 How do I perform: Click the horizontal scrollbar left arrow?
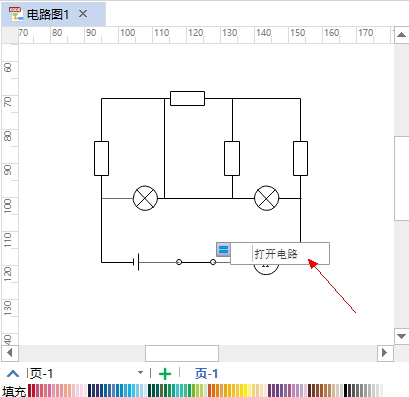coord(10,353)
